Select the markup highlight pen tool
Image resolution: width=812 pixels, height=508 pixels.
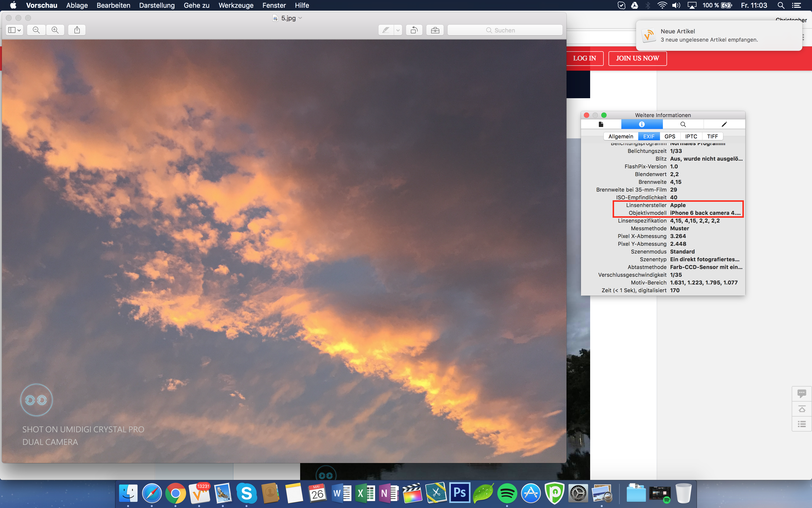point(386,30)
